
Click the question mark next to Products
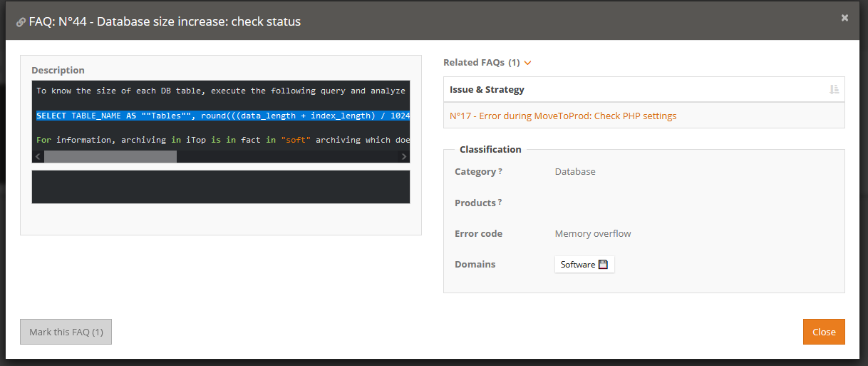coord(500,203)
